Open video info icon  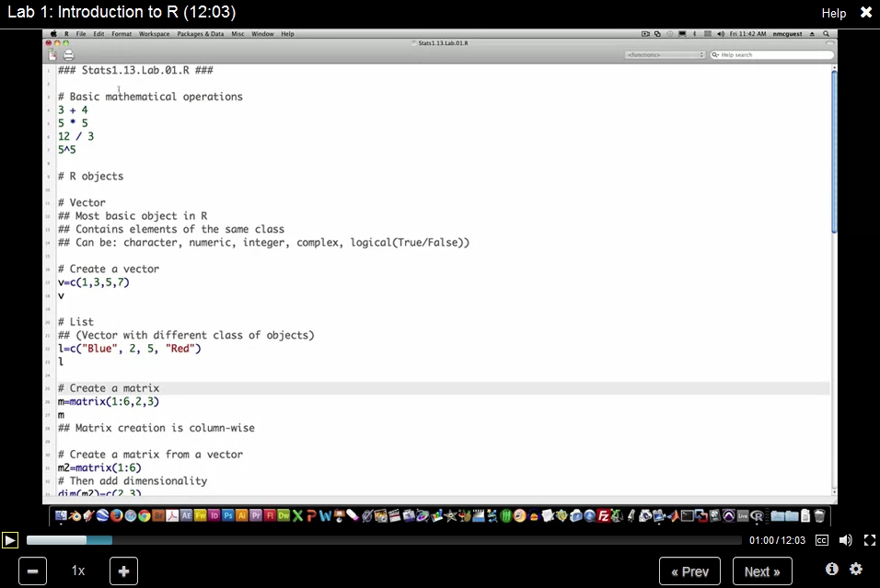(832, 570)
